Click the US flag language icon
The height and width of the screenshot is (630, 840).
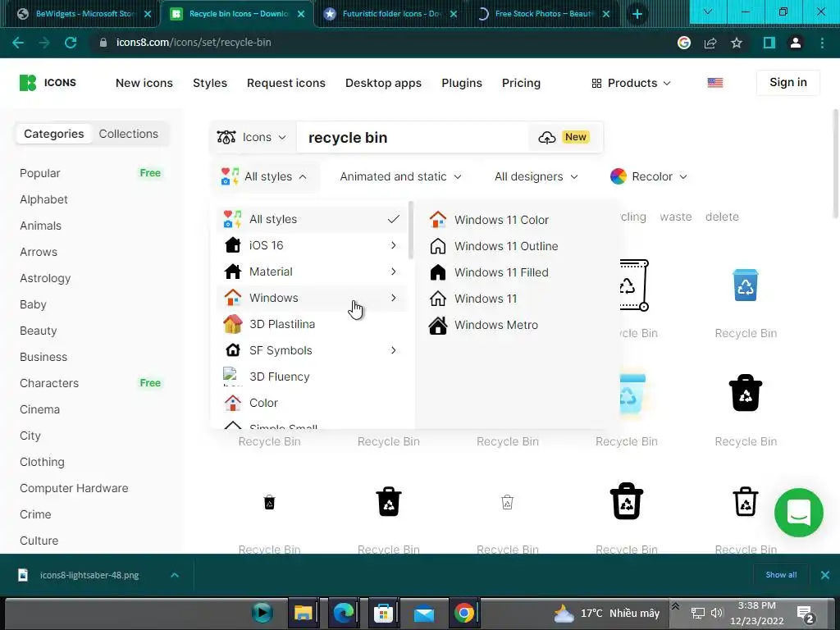[714, 83]
